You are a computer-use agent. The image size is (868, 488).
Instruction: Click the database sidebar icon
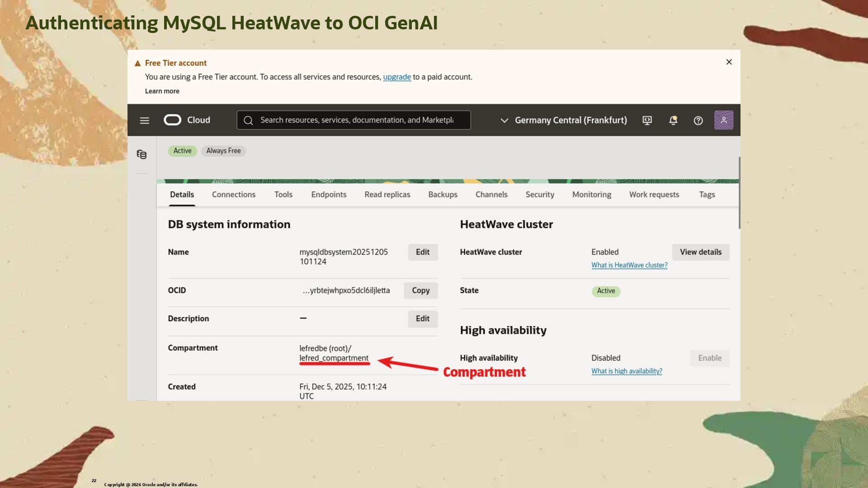coord(142,155)
